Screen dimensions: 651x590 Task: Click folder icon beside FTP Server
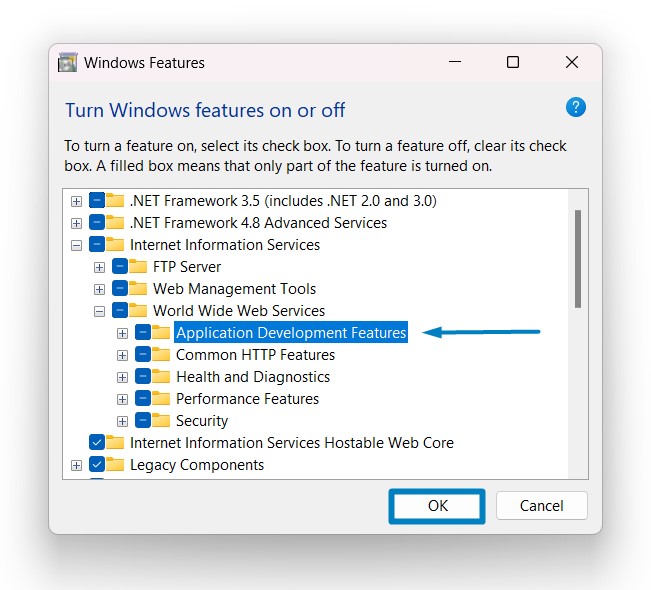[138, 266]
